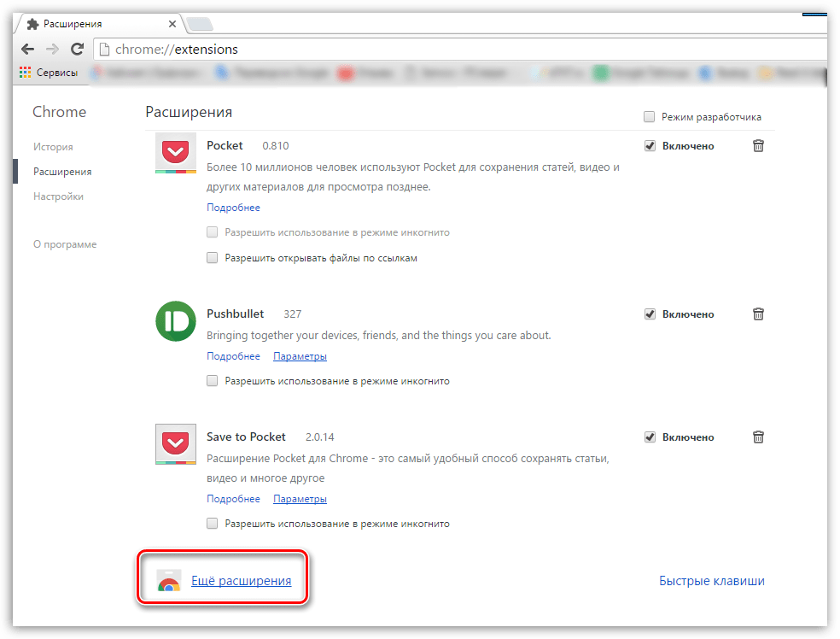Allow Pushbullet in incognito mode
The height and width of the screenshot is (639, 840).
(x=213, y=381)
